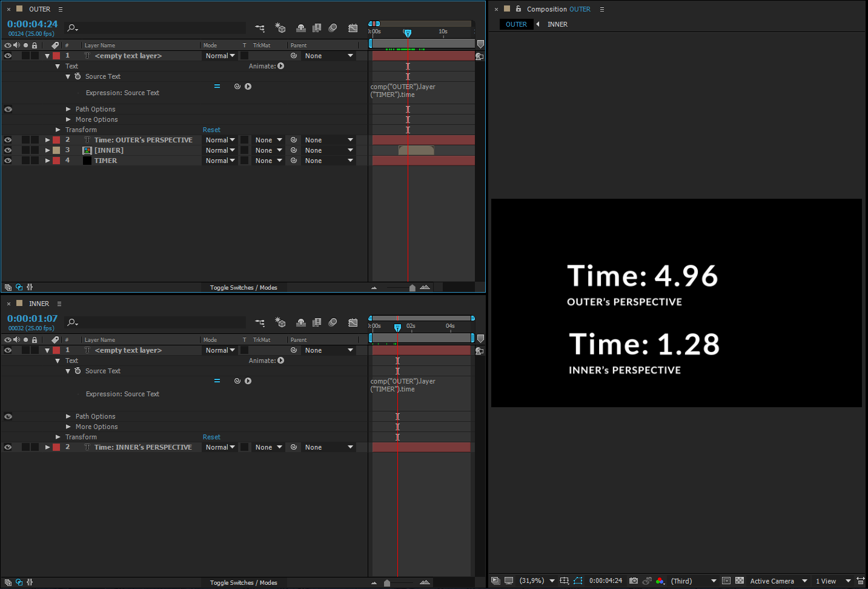The image size is (868, 589).
Task: Open 1 View layout dropdown
Action: pos(833,581)
